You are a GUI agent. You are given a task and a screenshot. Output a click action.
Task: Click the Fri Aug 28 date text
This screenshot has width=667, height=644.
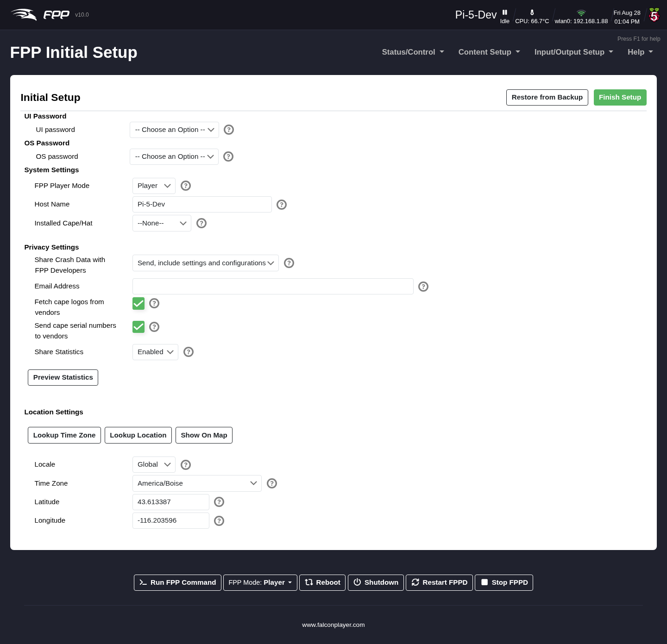tap(627, 13)
